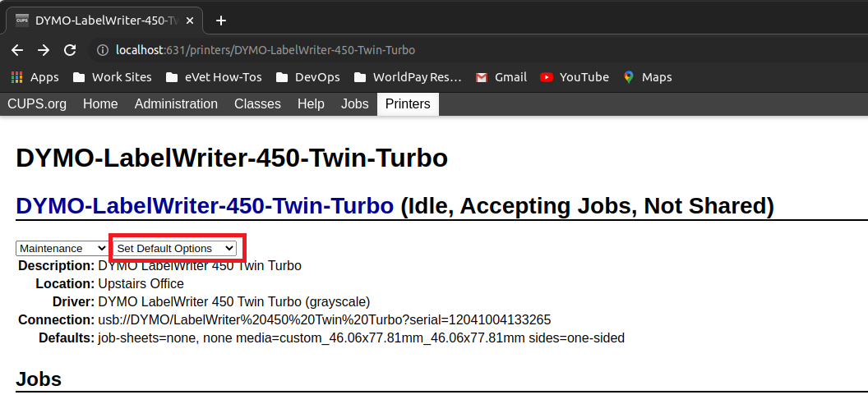
Task: Expand the Maintenance dropdown
Action: 62,249
